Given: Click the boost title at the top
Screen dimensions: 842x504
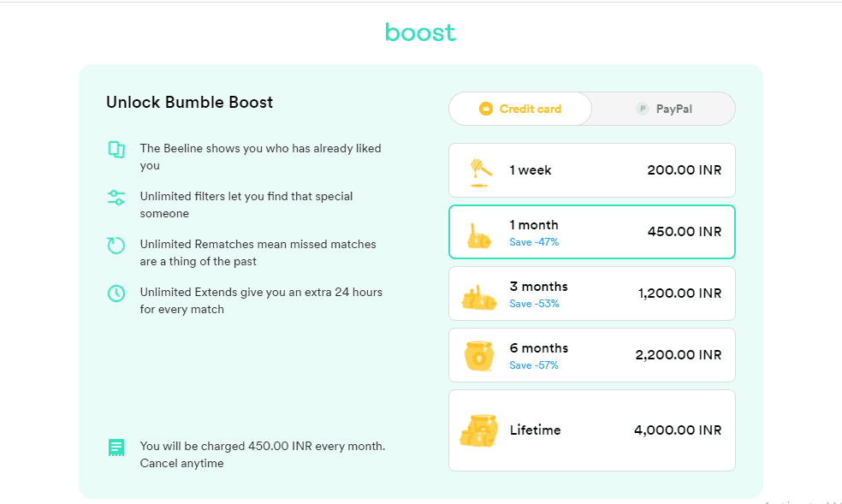Looking at the screenshot, I should (x=420, y=33).
